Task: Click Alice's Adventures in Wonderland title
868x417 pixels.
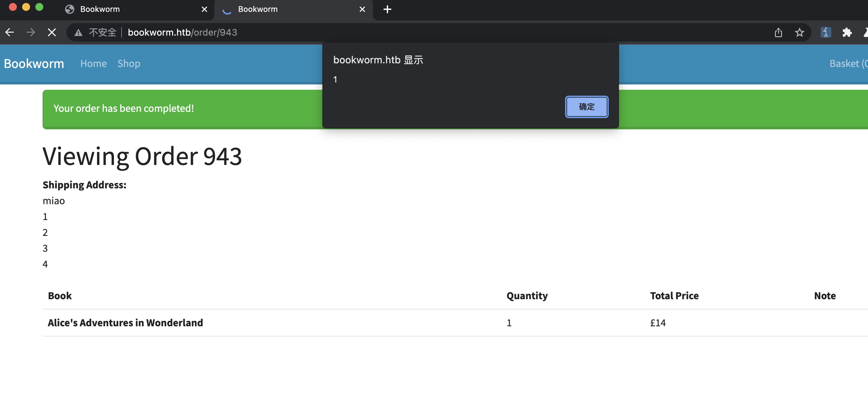Action: click(x=126, y=323)
